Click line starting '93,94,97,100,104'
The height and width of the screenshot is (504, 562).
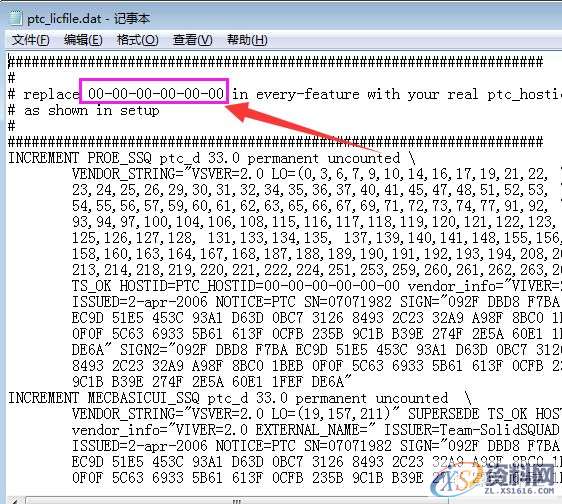click(314, 222)
